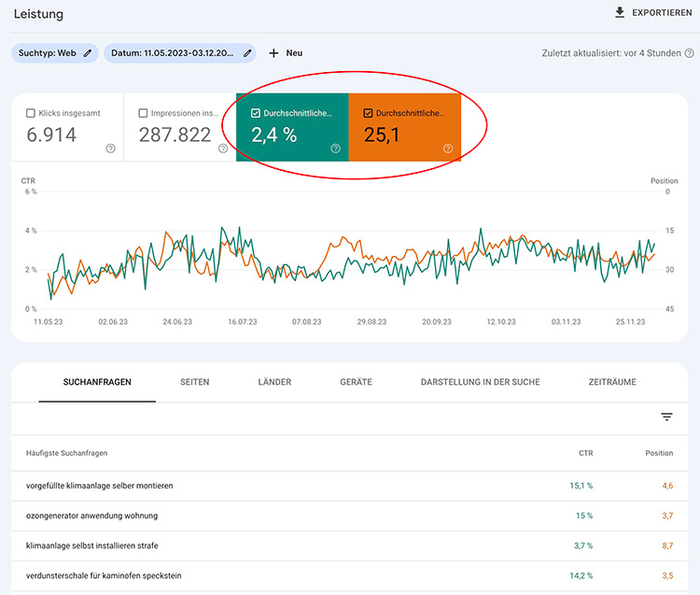Click the 14,2 % CTR value
700x595 pixels.
[581, 575]
